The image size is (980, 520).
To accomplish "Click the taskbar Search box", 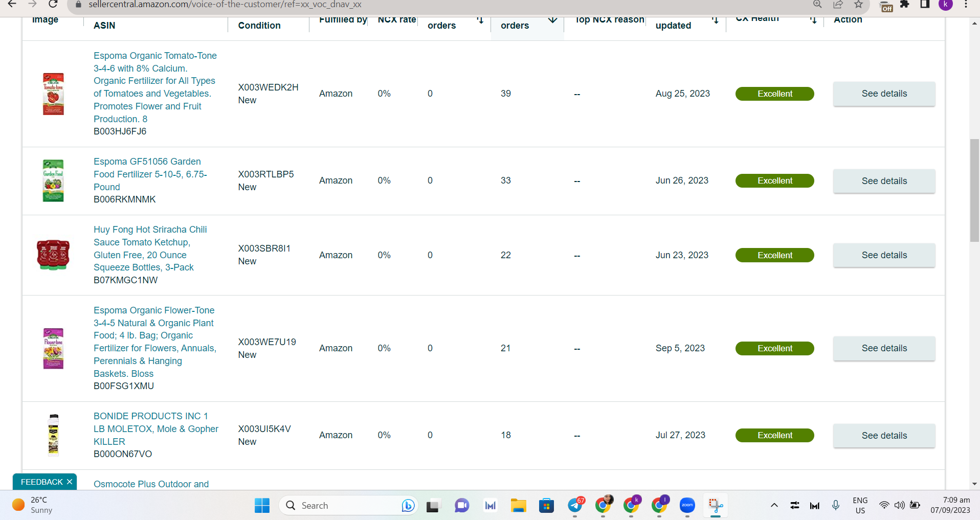I will click(349, 506).
